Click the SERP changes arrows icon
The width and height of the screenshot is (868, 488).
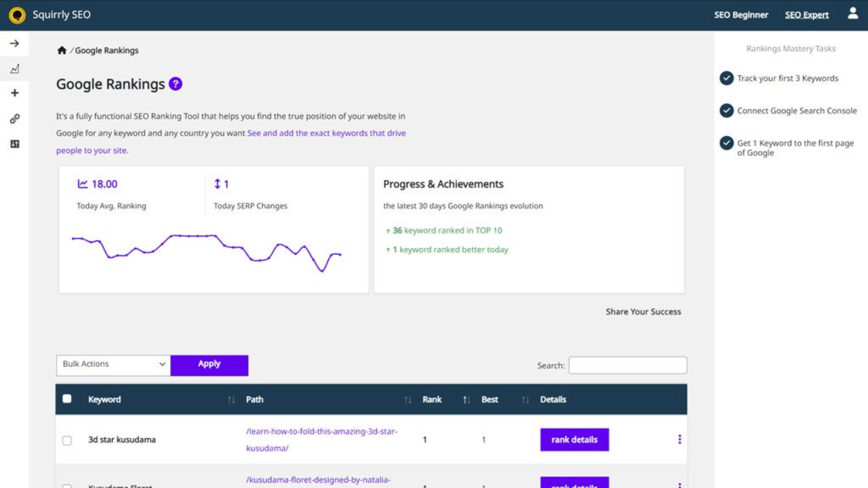tap(218, 184)
